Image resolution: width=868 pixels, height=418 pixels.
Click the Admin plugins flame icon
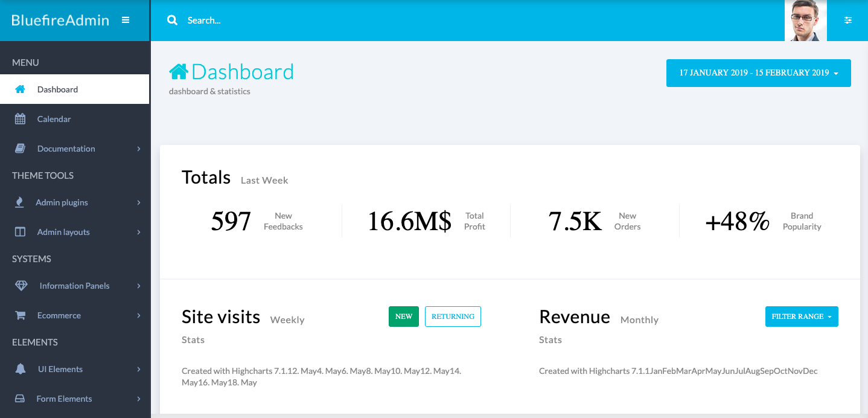tap(19, 202)
